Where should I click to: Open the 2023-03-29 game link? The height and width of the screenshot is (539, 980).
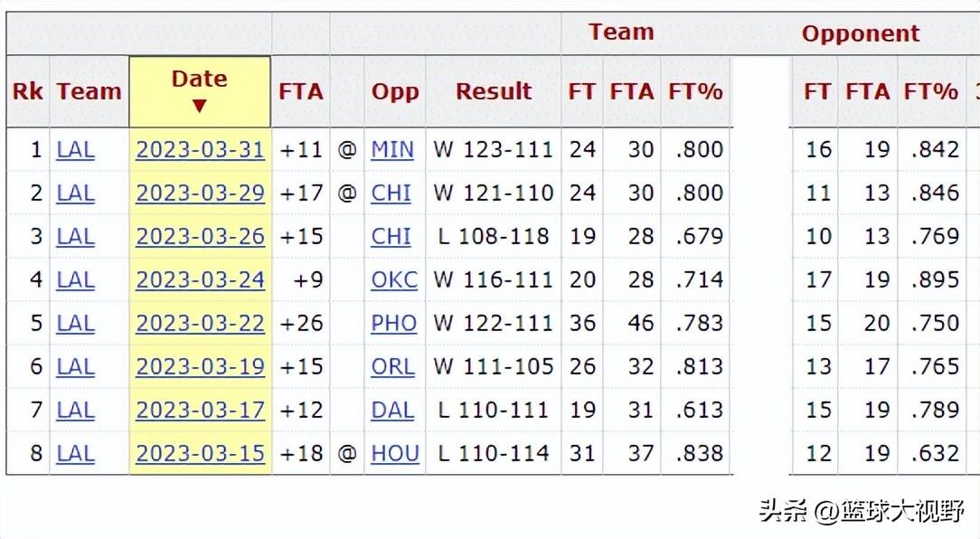[200, 193]
